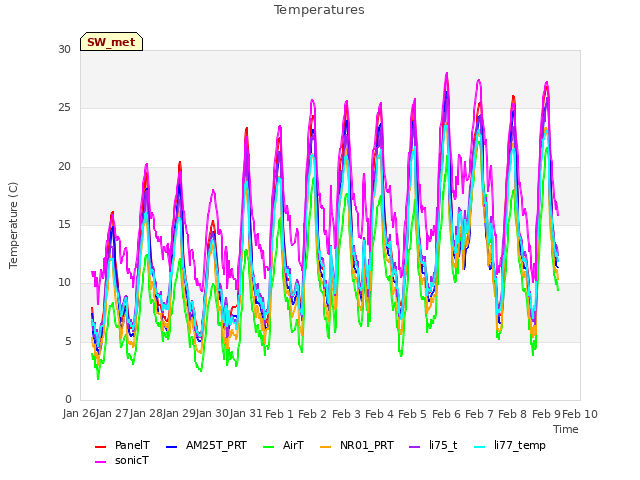Click the magenta sonicT legend swatch

pos(100,462)
